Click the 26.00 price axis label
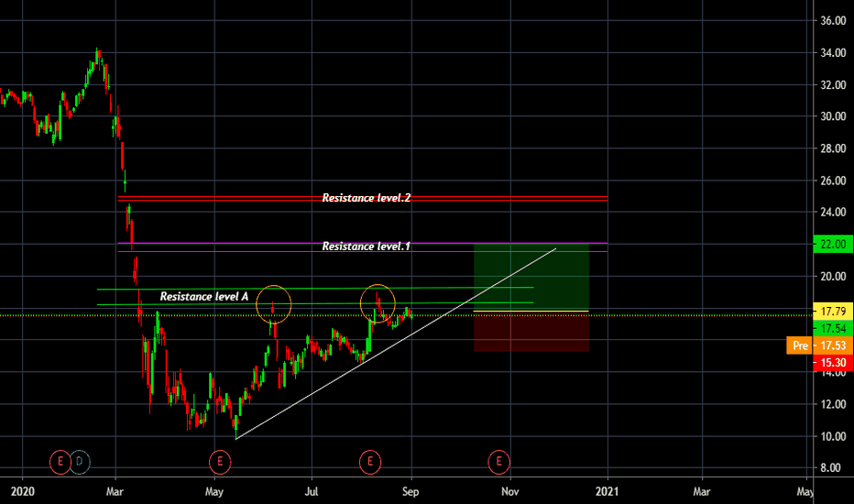This screenshot has width=854, height=504. (x=833, y=181)
